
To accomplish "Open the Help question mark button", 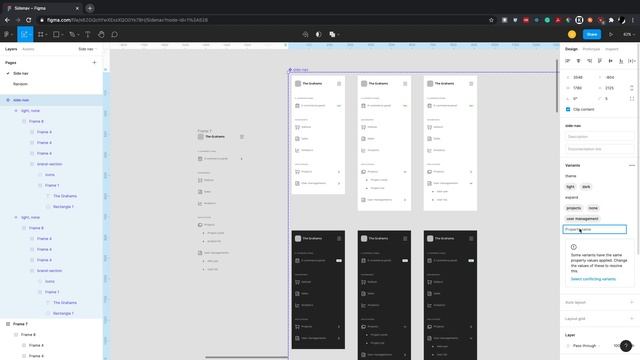I will [626, 346].
